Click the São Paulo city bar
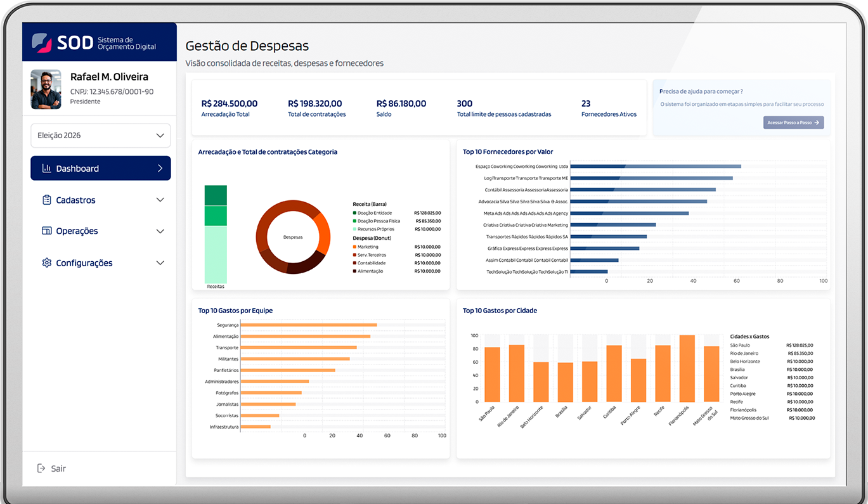Image resolution: width=868 pixels, height=504 pixels. [492, 375]
